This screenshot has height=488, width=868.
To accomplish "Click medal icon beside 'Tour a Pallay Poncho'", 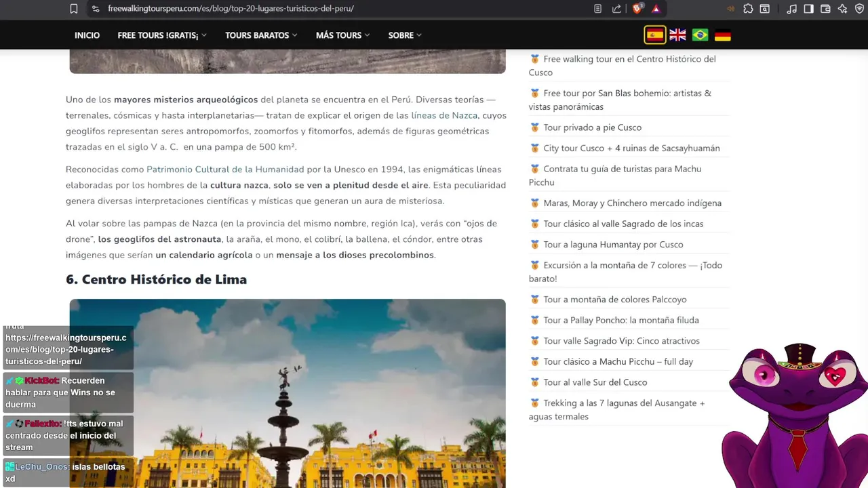I will point(534,320).
